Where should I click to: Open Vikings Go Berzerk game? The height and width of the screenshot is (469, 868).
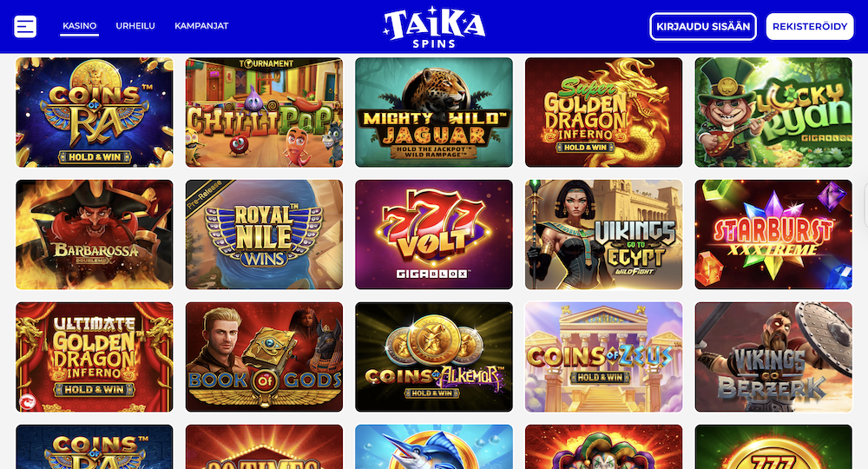773,357
